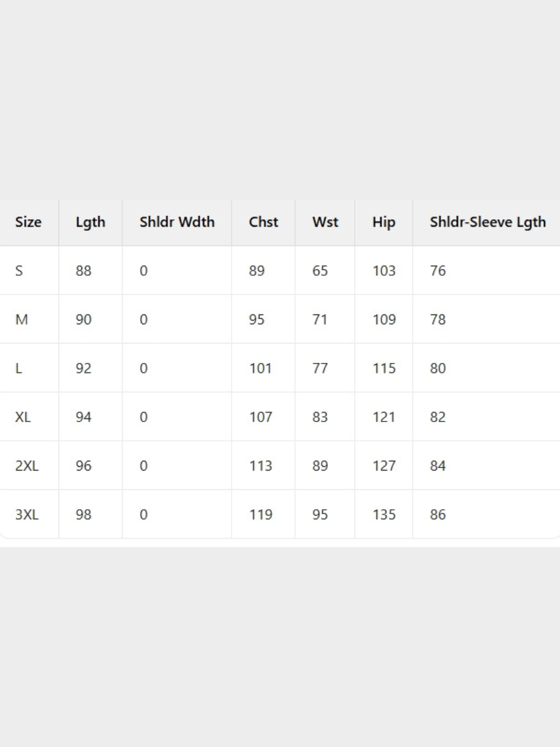Select the Wst column header
This screenshot has width=560, height=747.
point(325,222)
